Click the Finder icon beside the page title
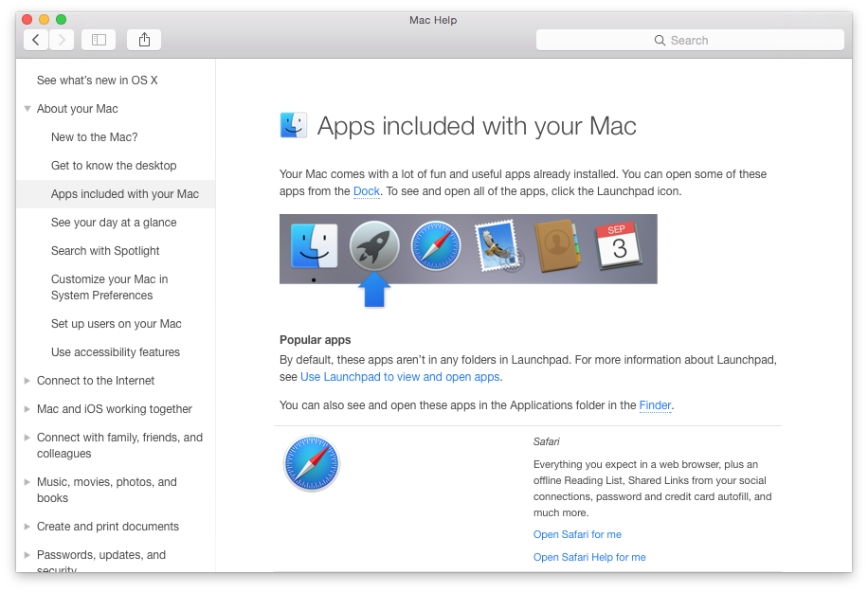The image size is (868, 592). click(x=294, y=125)
